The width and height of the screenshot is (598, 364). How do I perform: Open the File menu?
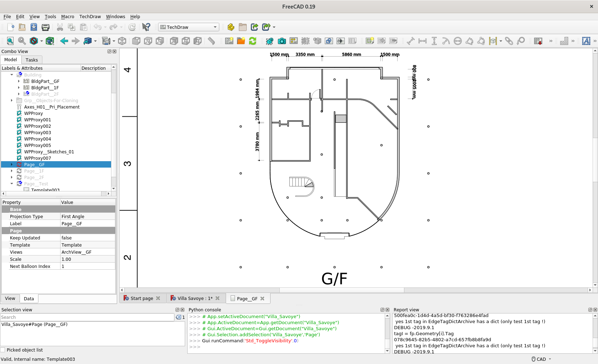coord(7,16)
